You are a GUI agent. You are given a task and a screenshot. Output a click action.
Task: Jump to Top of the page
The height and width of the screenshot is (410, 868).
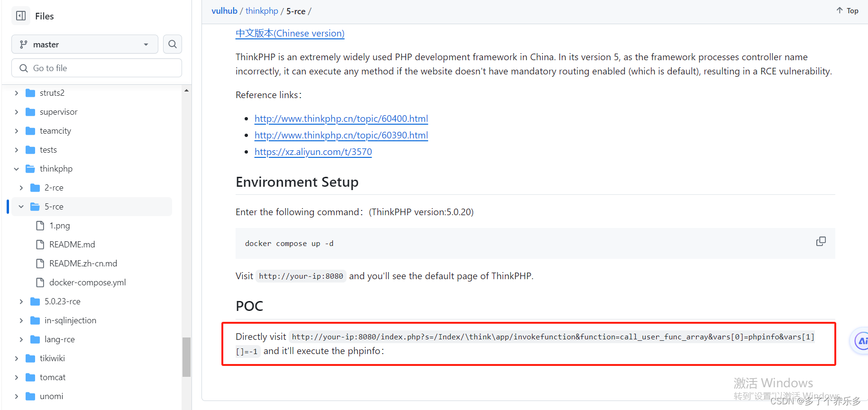pos(847,10)
